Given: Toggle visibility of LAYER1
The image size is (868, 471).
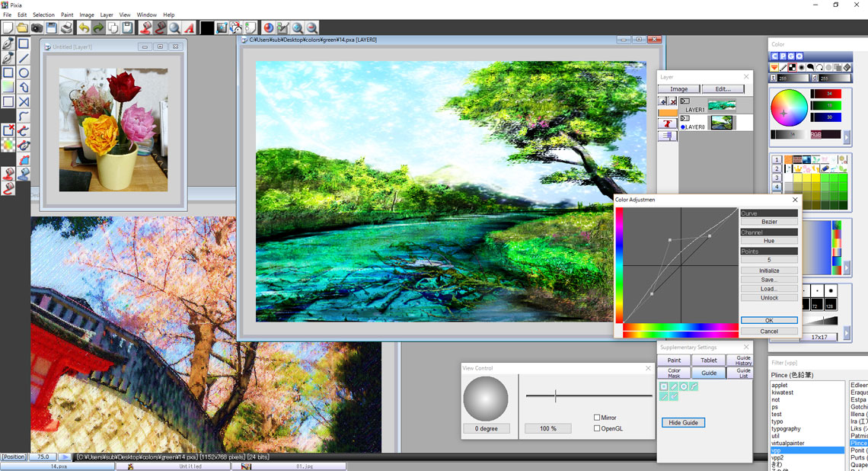Looking at the screenshot, I should (685, 101).
